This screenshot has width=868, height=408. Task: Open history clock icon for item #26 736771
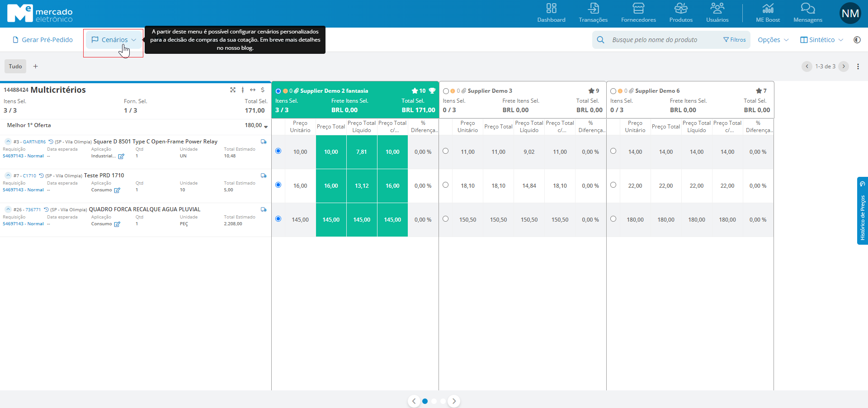[46, 209]
